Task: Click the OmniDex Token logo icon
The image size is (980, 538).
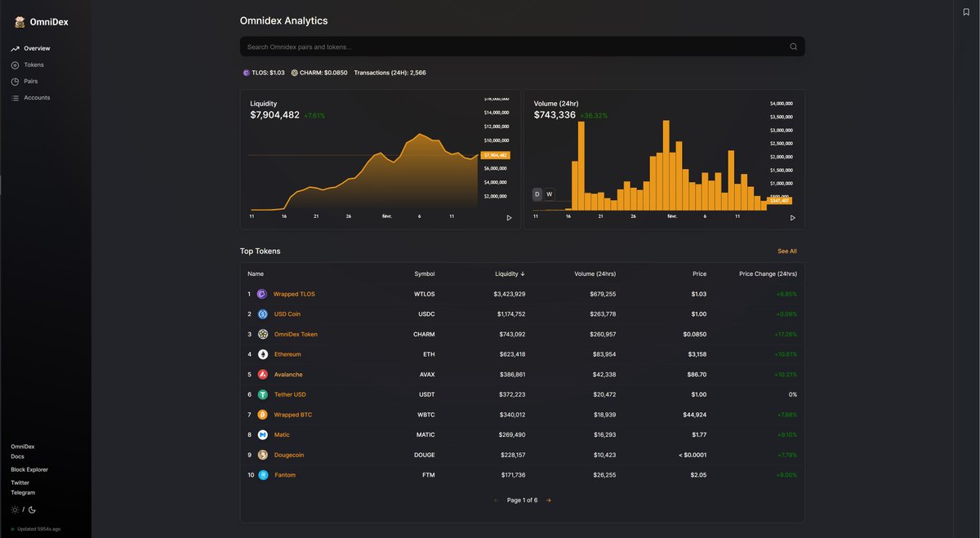Action: tap(263, 335)
